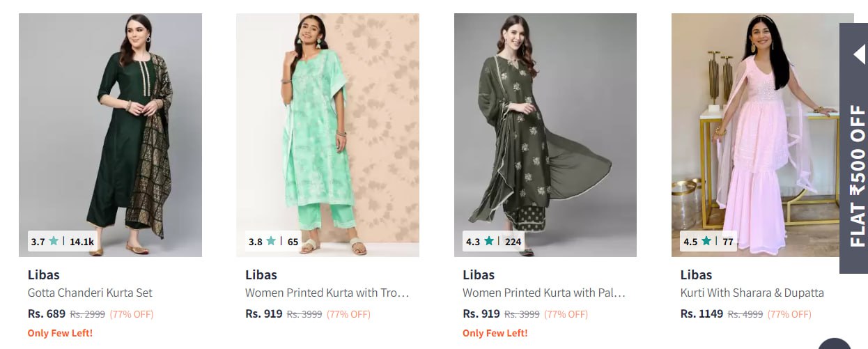Viewport: 868px width, 349px height.
Task: Click the Rs. 1149 price
Action: [x=702, y=313]
